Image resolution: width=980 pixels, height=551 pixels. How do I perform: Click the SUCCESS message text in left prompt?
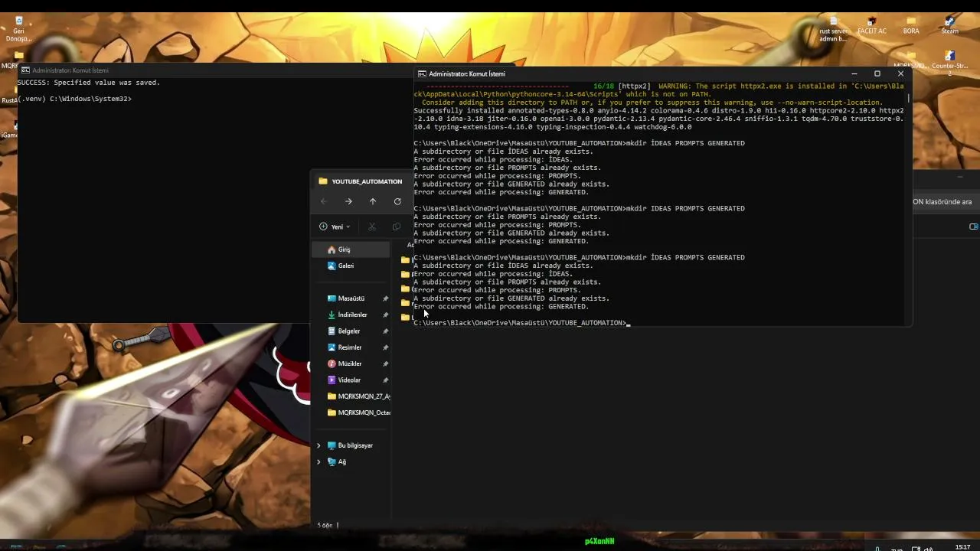pos(89,83)
